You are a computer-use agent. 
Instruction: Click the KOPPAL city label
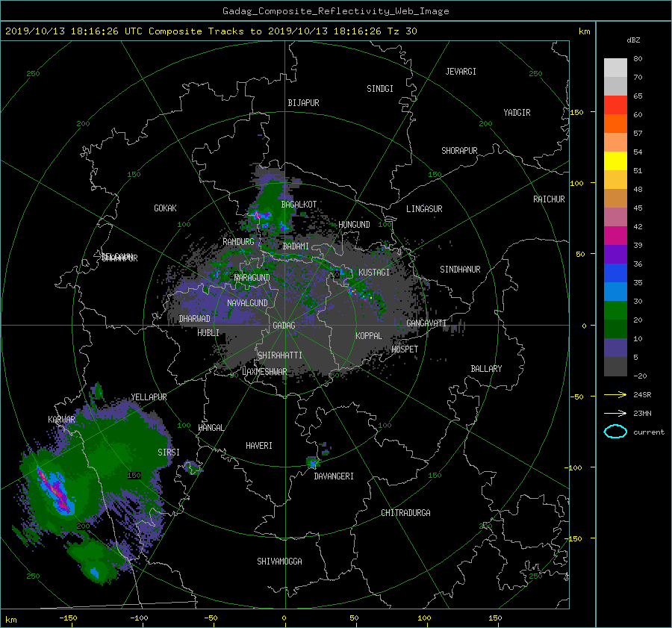pos(369,336)
